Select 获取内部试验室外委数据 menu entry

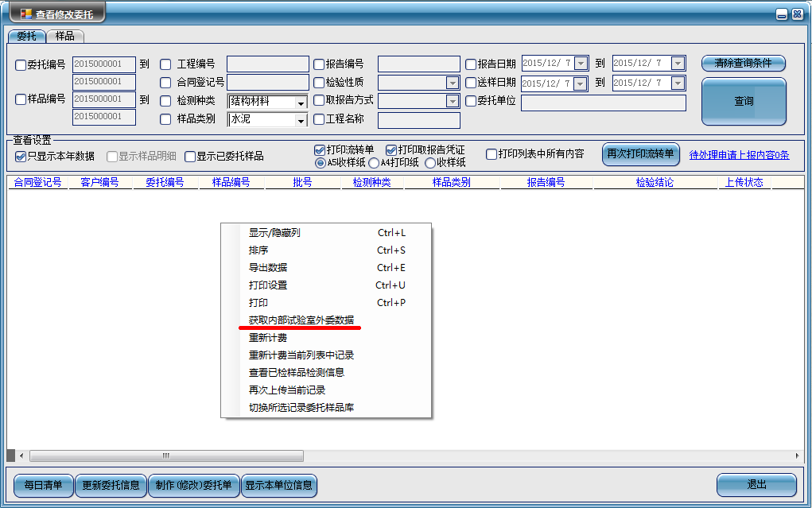pyautogui.click(x=301, y=320)
